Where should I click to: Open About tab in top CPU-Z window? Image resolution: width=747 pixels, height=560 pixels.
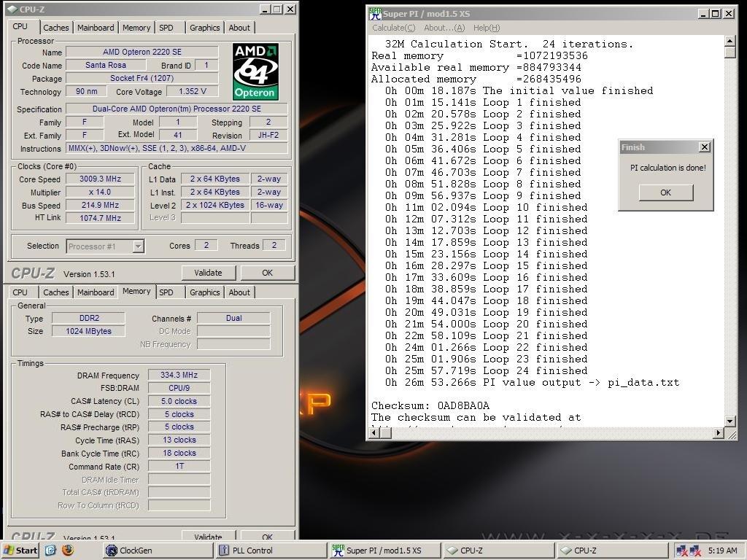[x=239, y=28]
